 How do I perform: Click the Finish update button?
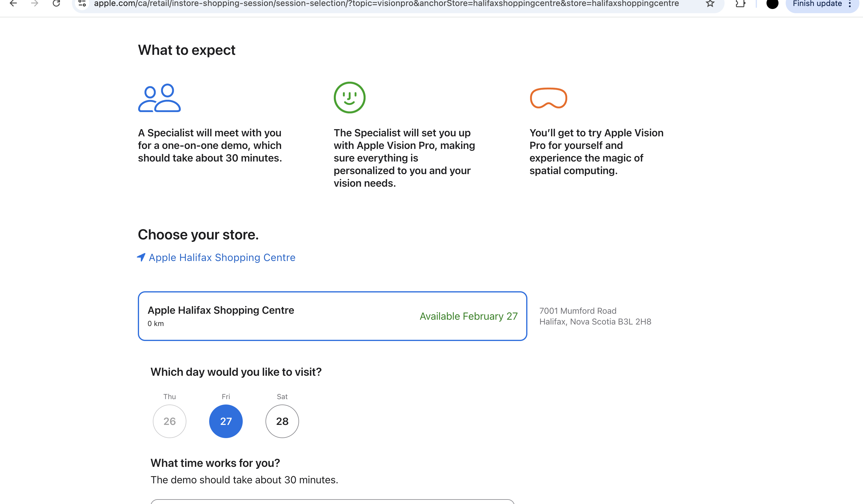point(817,4)
